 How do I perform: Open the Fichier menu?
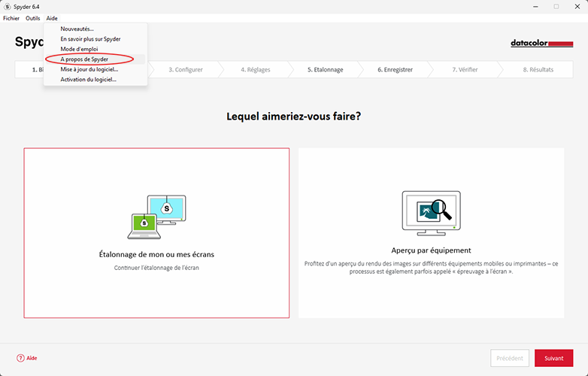click(x=11, y=18)
